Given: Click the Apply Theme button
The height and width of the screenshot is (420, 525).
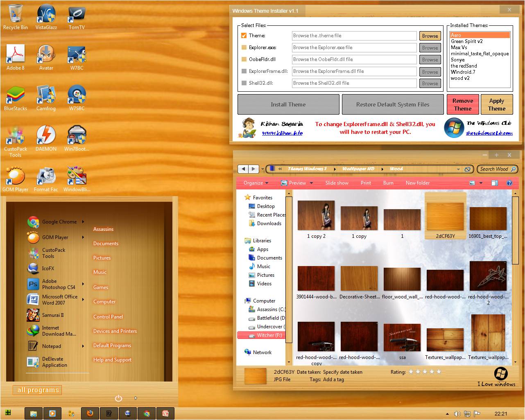Looking at the screenshot, I should pyautogui.click(x=497, y=104).
